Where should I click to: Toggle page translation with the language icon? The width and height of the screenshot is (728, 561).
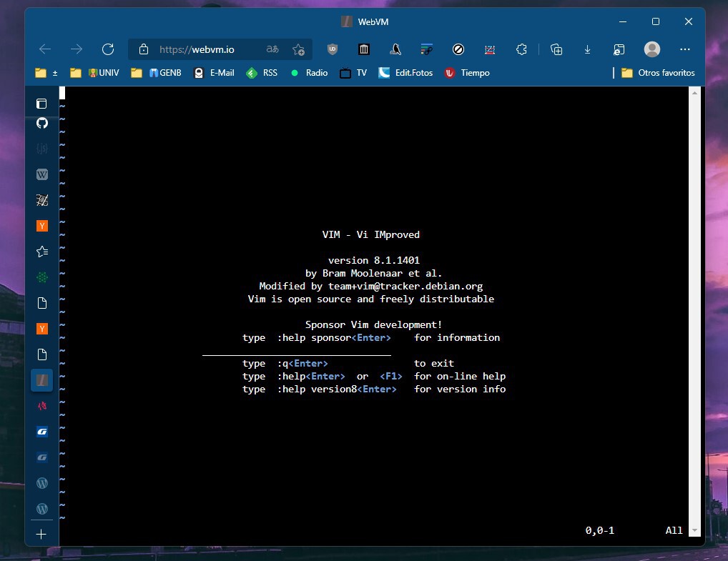(272, 49)
